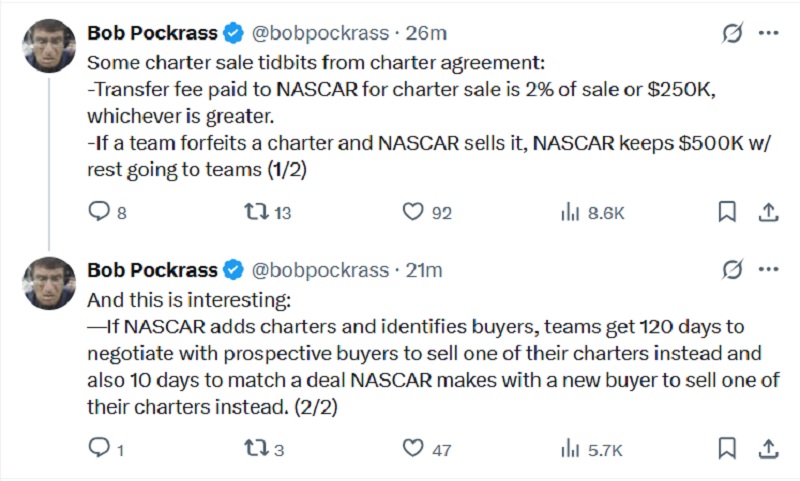Bookmark the first charter tidbits tweet
Screen dimensions: 800x481
tap(727, 212)
